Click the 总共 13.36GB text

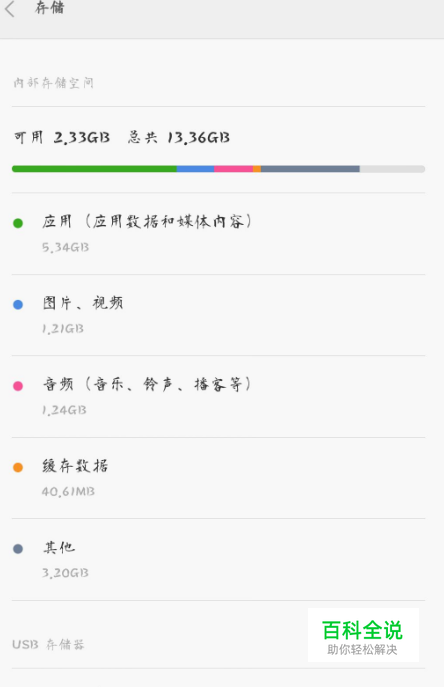179,138
